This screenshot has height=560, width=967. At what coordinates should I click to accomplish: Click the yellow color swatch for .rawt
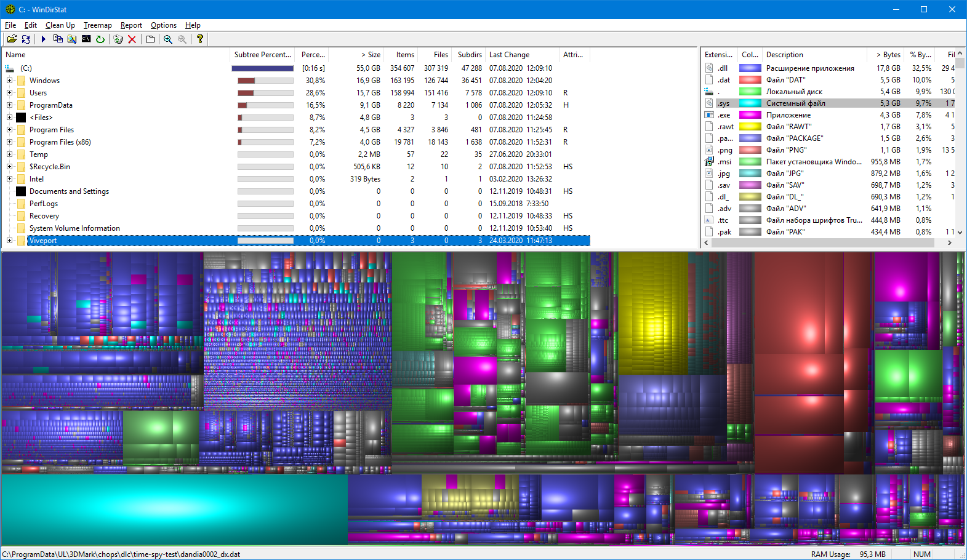tap(750, 127)
